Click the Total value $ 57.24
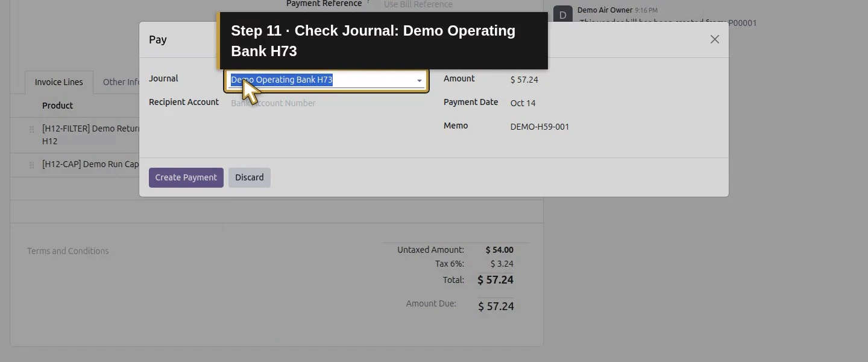The width and height of the screenshot is (868, 362). (x=495, y=280)
